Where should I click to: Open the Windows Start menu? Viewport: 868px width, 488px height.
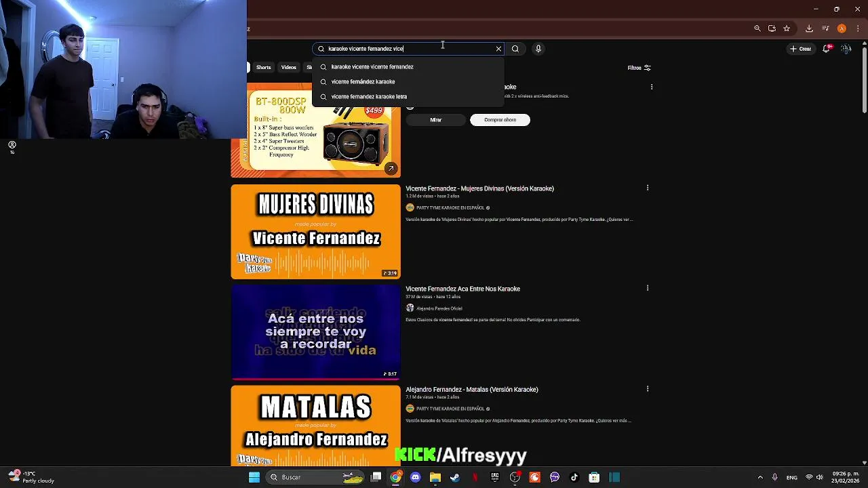(254, 477)
